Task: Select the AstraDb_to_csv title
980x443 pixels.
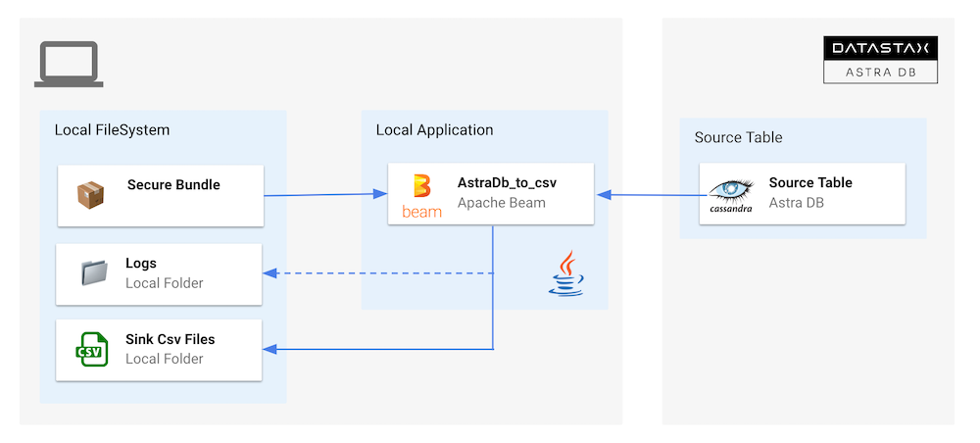Action: [507, 183]
